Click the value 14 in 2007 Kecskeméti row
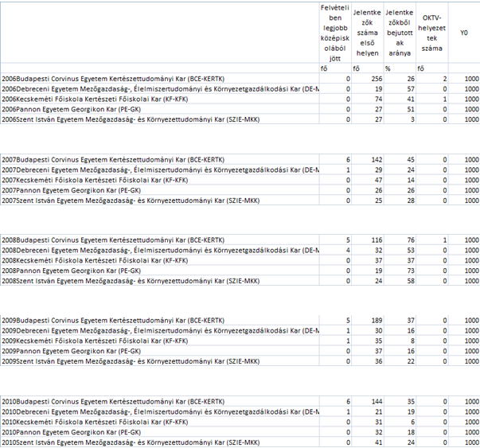The width and height of the screenshot is (480, 448). [400, 180]
